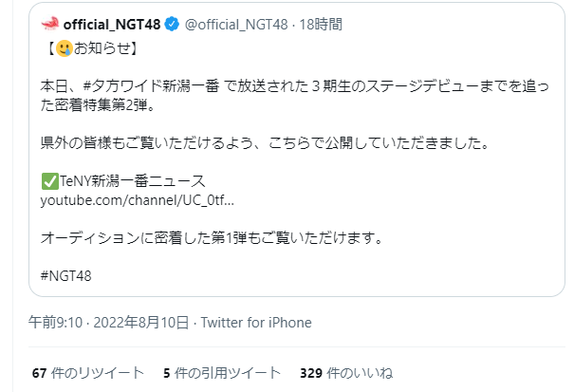
Task: Open the youtube.com/channel/UC_0tf... link
Action: click(x=137, y=200)
